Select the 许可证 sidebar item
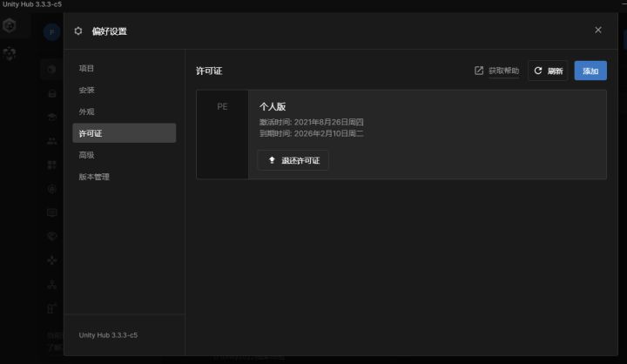 tap(124, 133)
